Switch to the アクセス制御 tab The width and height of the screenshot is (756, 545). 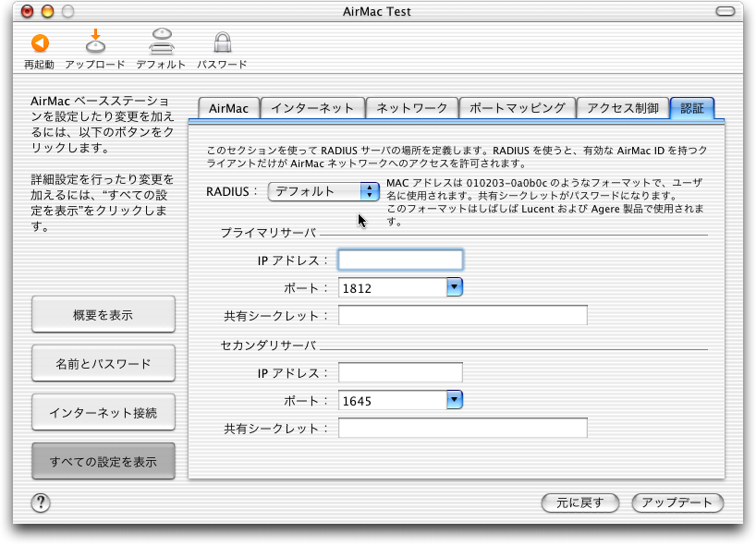623,108
